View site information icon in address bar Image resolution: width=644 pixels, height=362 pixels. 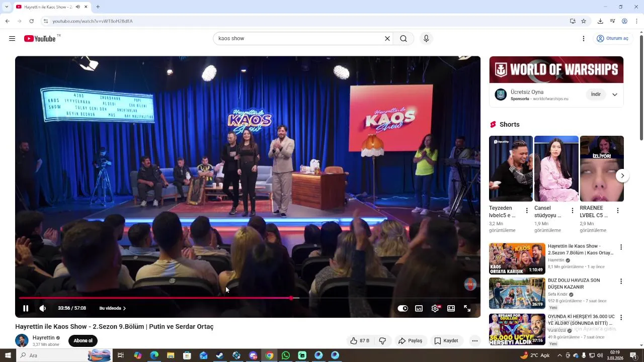coord(45,21)
